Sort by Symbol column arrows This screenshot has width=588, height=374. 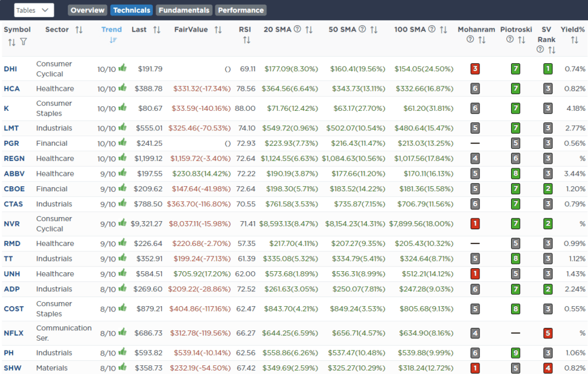coord(12,42)
